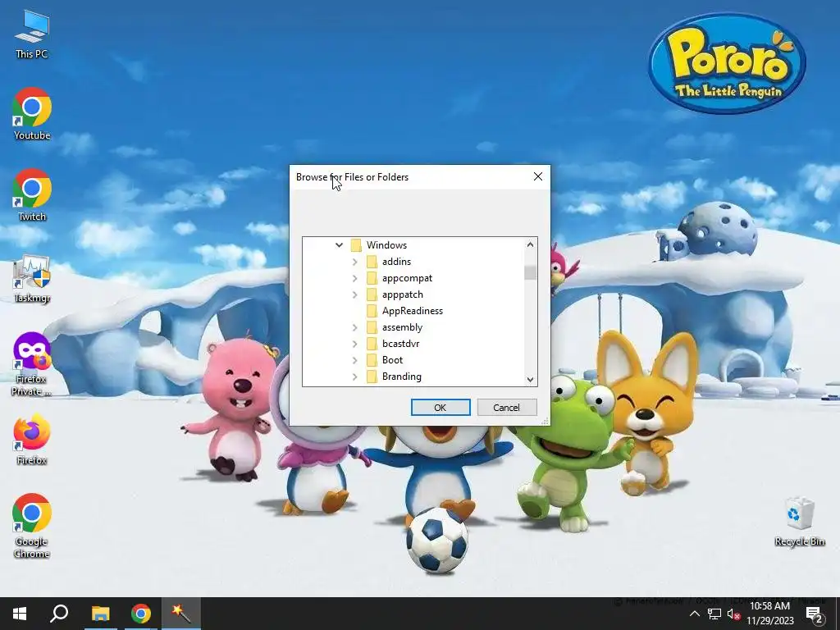This screenshot has width=840, height=630.
Task: Expand the Branding folder
Action: pyautogui.click(x=354, y=377)
